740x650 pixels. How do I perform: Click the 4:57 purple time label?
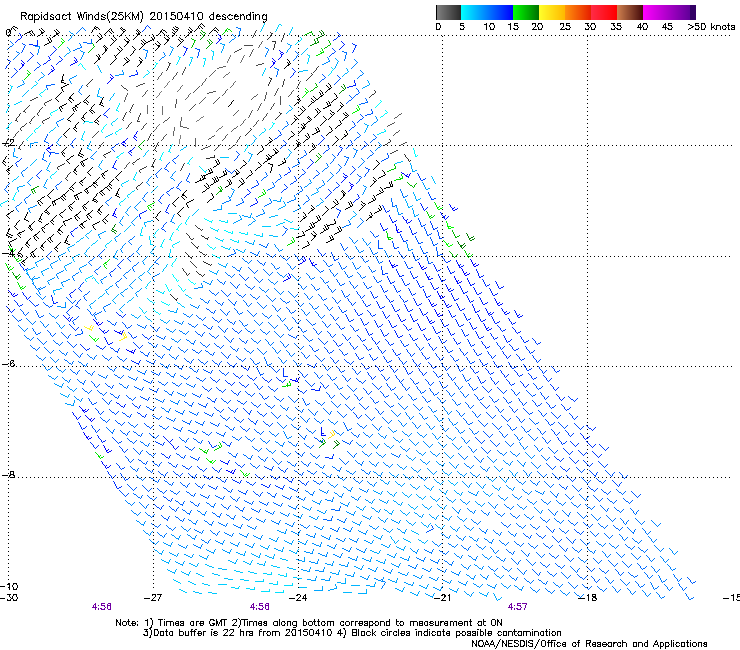517,607
